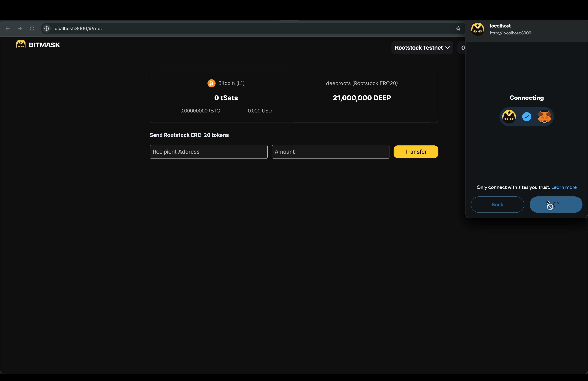Click the blue checkmark in the Connecting graphic
This screenshot has height=381, width=588.
click(527, 117)
